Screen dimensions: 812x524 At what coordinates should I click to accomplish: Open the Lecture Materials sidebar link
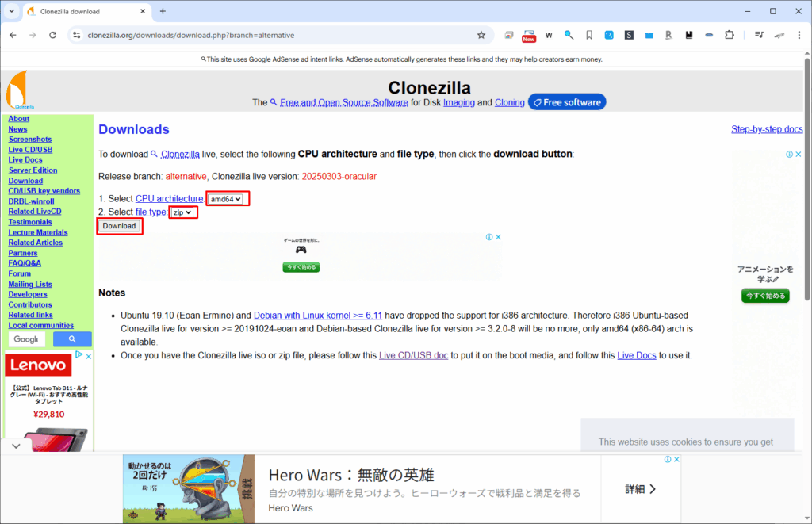click(x=38, y=232)
